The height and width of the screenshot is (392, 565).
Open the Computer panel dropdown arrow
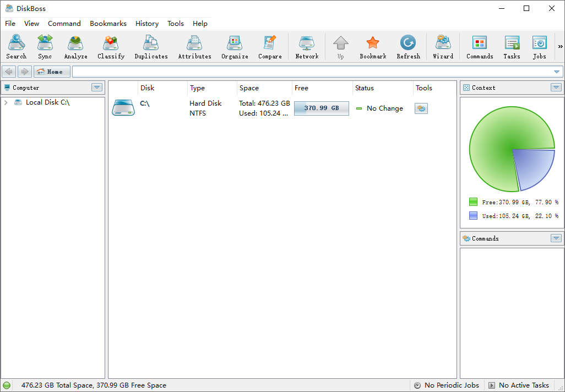click(97, 88)
